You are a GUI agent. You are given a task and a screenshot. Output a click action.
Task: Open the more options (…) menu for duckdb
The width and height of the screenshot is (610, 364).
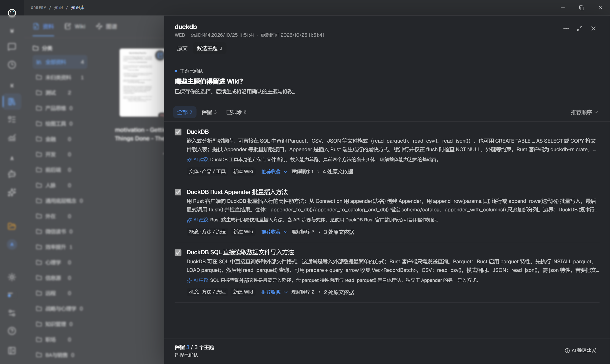pyautogui.click(x=566, y=29)
